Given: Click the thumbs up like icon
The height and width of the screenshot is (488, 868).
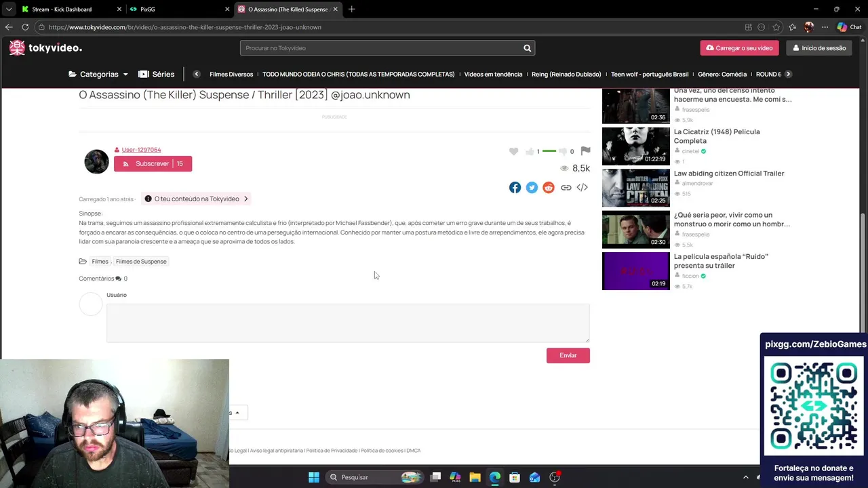Looking at the screenshot, I should [x=530, y=151].
